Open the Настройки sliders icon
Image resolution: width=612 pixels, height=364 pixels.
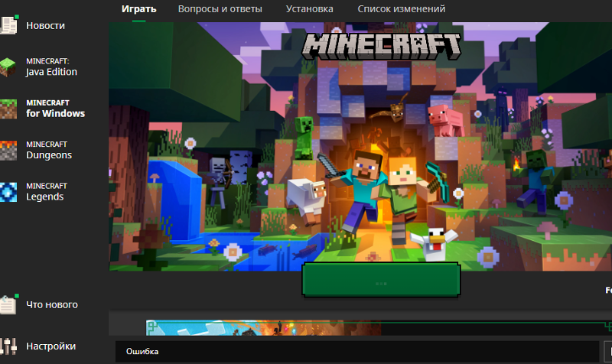[x=8, y=346]
